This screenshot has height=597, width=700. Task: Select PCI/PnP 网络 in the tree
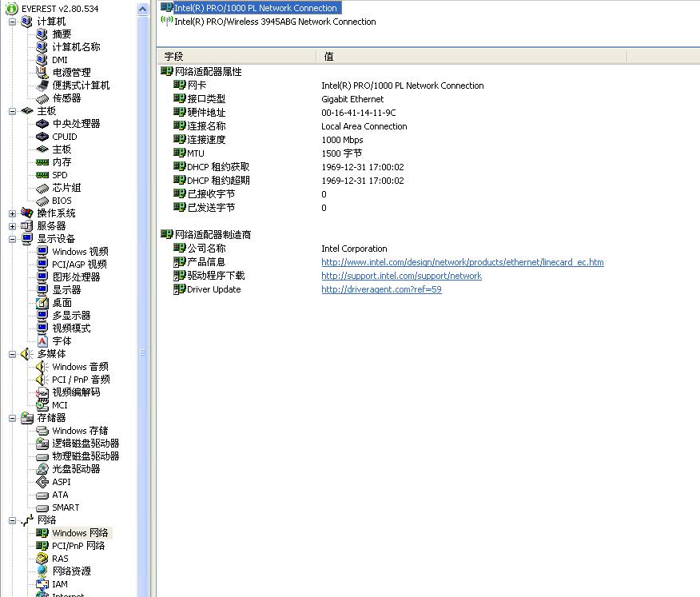pos(78,546)
